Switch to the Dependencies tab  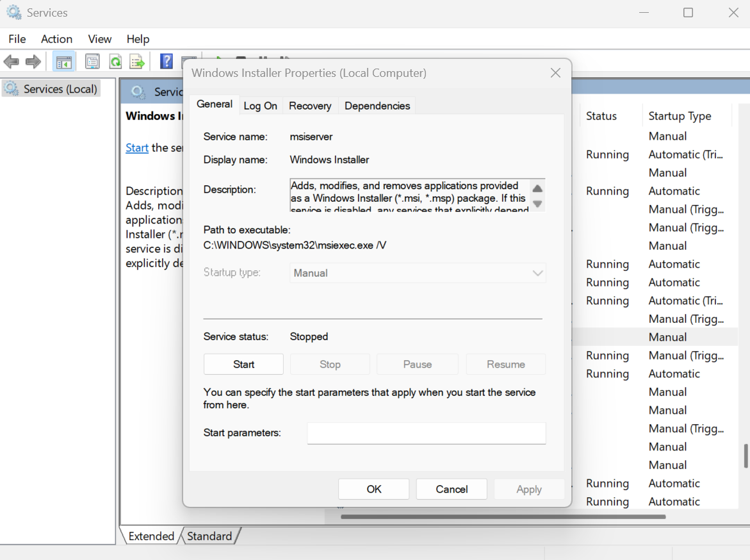click(x=377, y=106)
